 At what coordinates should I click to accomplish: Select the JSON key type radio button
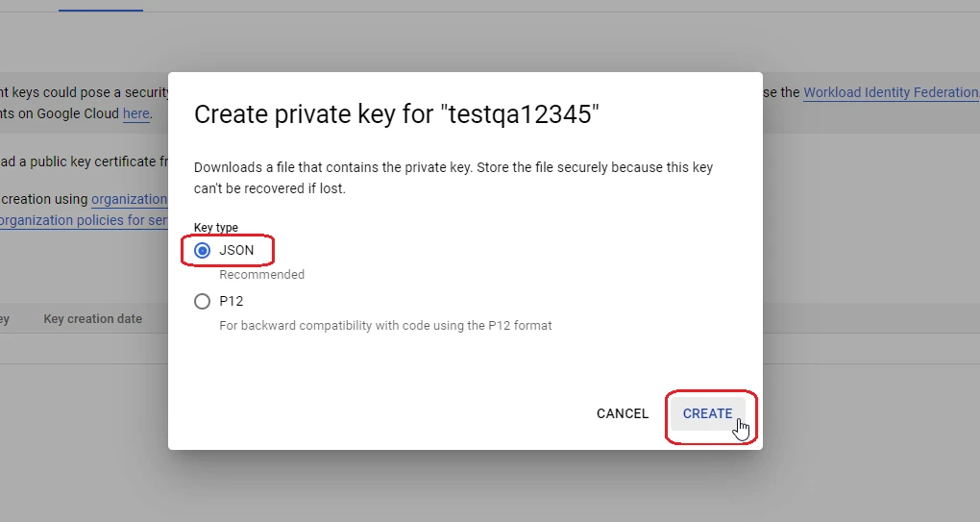tap(202, 251)
